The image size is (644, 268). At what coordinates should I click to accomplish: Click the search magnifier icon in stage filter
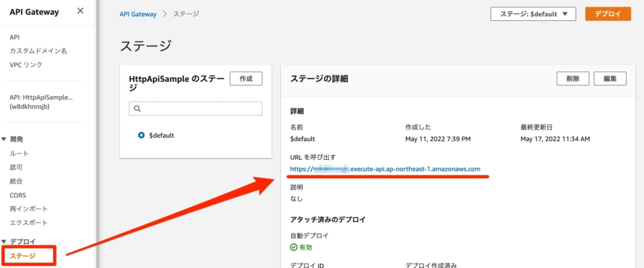click(138, 109)
